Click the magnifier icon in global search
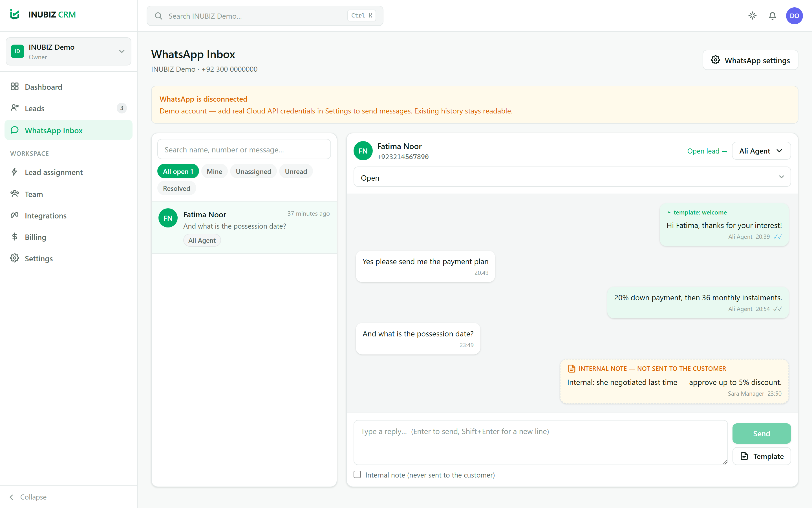 [x=158, y=16]
